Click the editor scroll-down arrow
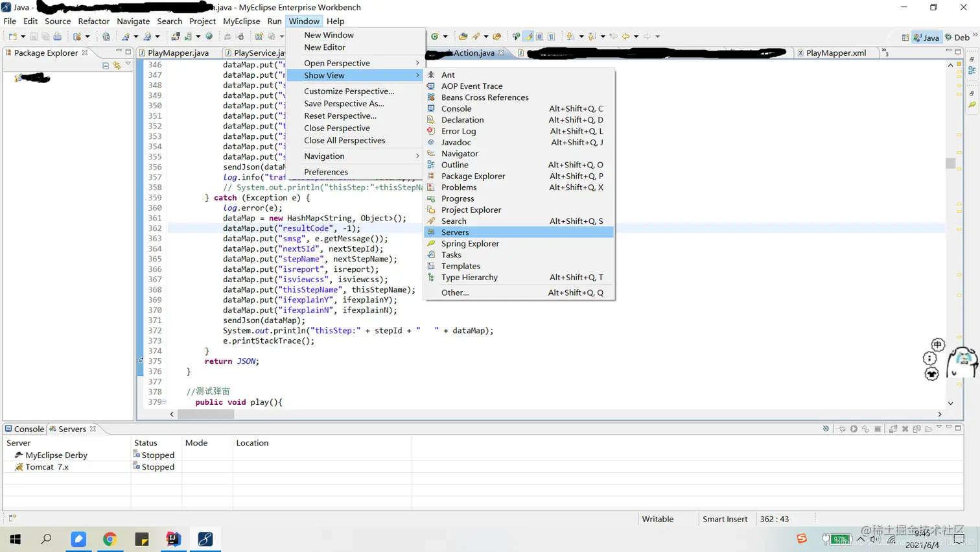 pyautogui.click(x=950, y=403)
